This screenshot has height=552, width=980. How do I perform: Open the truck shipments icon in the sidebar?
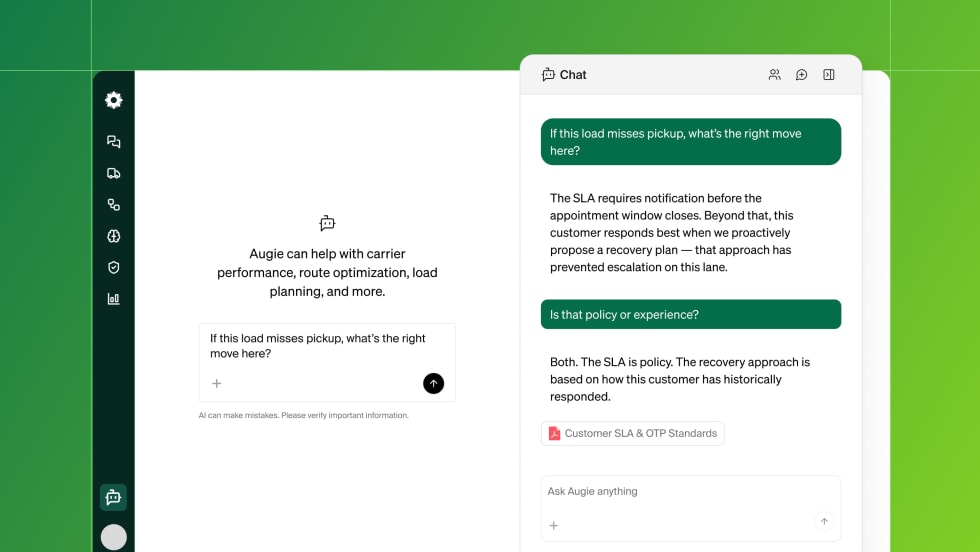pos(114,173)
